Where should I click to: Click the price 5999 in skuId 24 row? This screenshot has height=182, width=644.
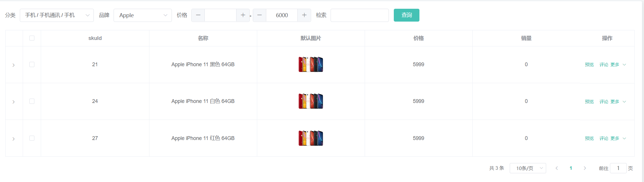pyautogui.click(x=419, y=101)
